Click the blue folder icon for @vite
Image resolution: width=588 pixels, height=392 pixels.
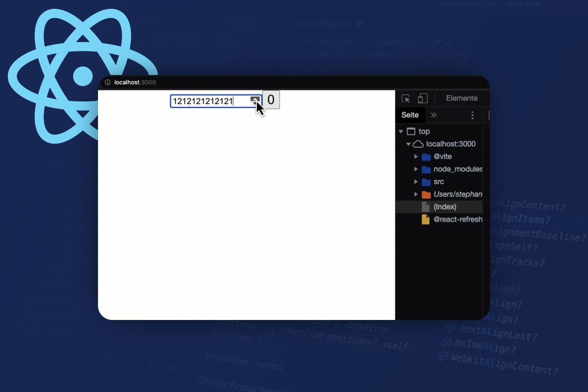tap(426, 157)
